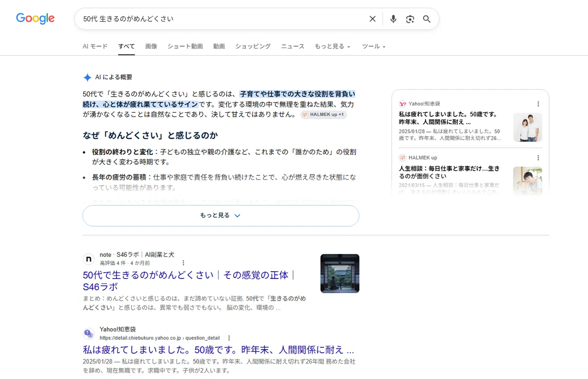The image size is (588, 379).
Task: Click HALMEK favicon in source card
Action: point(403,158)
